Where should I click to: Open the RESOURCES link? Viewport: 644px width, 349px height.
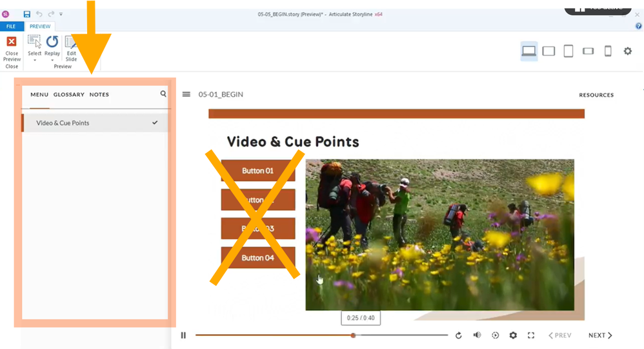coord(596,95)
